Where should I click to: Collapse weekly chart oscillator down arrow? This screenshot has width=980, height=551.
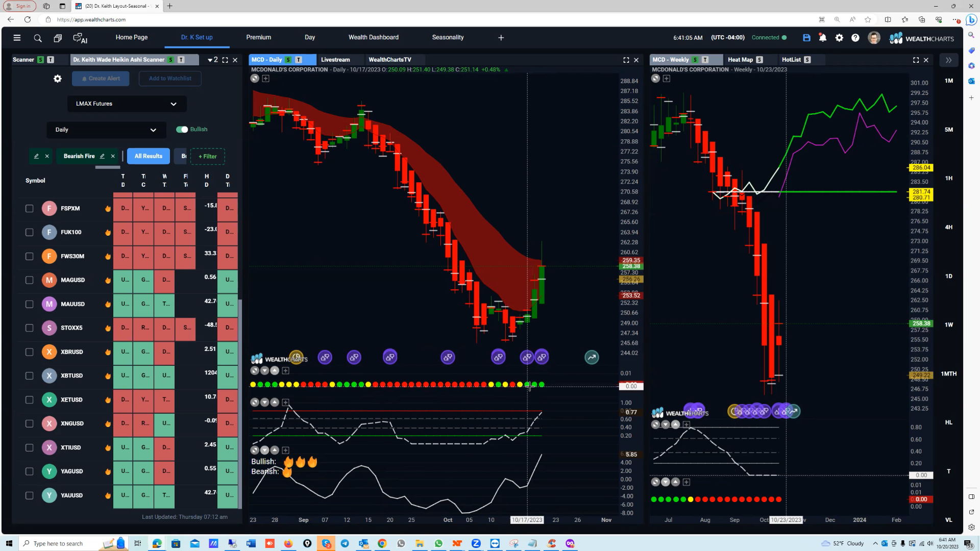[x=666, y=424]
